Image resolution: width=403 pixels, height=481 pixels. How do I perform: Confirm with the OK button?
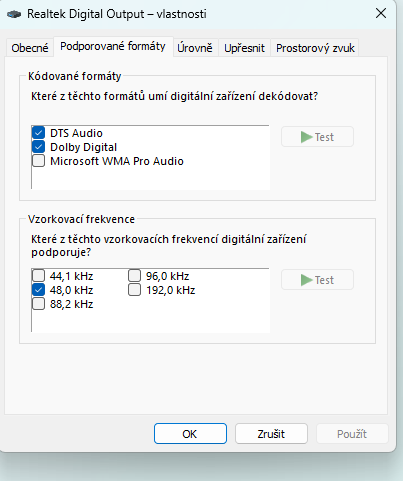tap(190, 434)
